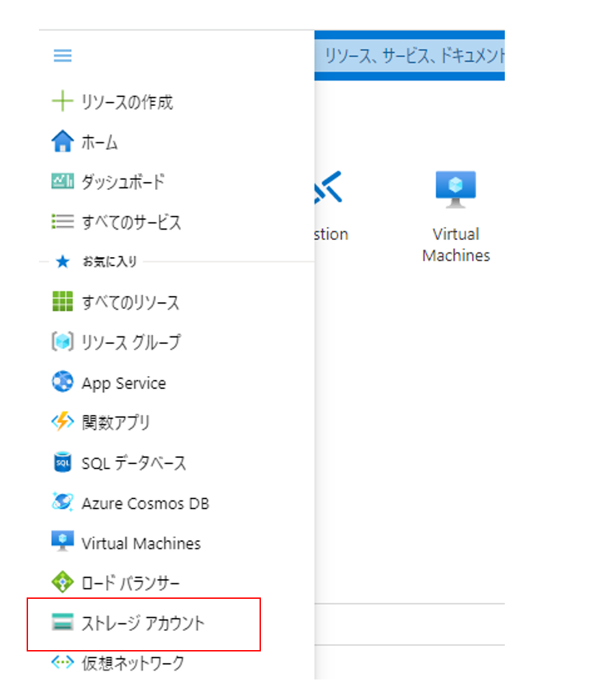Viewport: 597px width, 700px height.
Task: Open App Service from the sidebar
Action: tap(124, 383)
